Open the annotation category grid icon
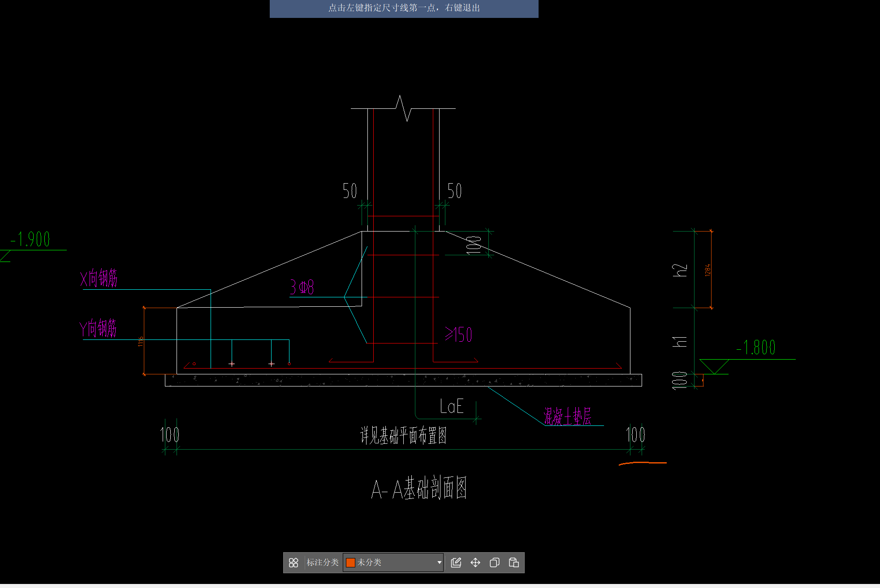 click(293, 562)
